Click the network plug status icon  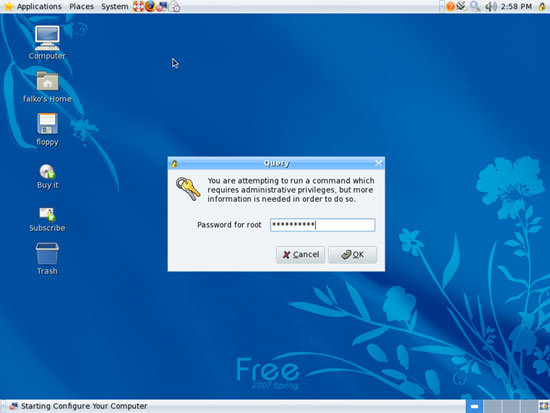(x=462, y=6)
